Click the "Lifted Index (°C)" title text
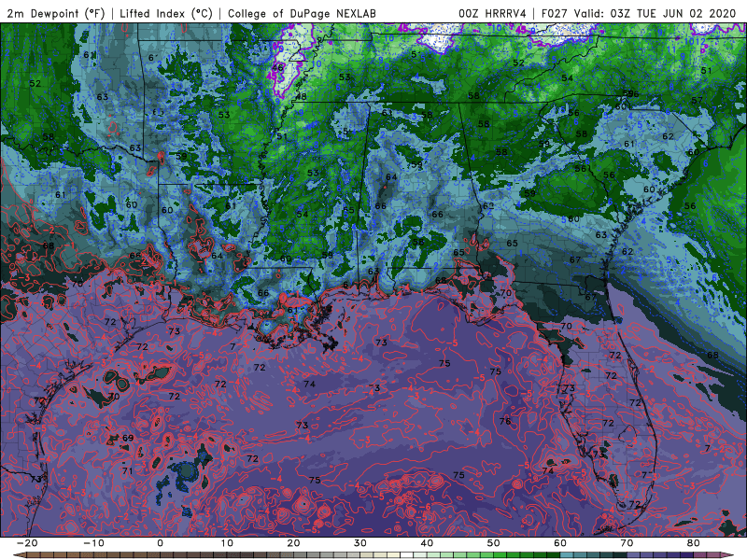 pos(166,13)
